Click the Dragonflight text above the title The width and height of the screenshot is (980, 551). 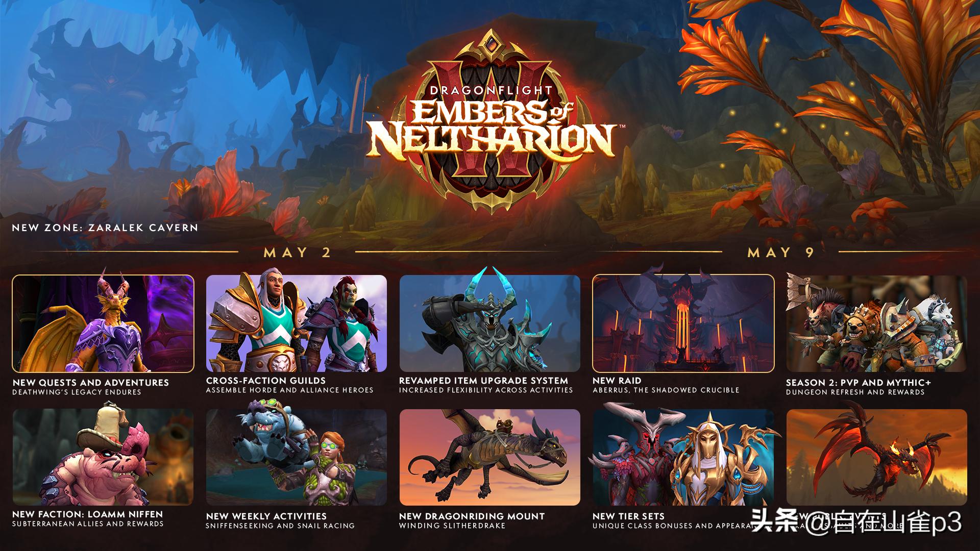(491, 91)
